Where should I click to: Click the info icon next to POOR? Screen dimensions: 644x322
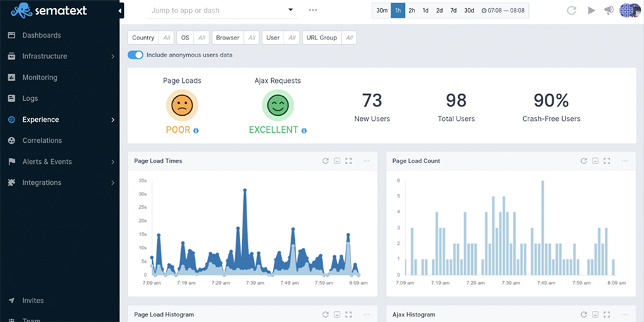point(196,130)
